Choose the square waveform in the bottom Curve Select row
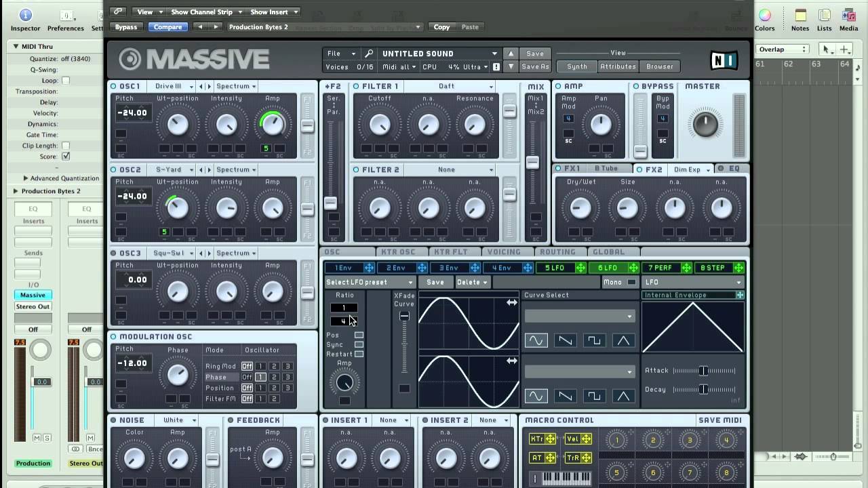 (594, 395)
